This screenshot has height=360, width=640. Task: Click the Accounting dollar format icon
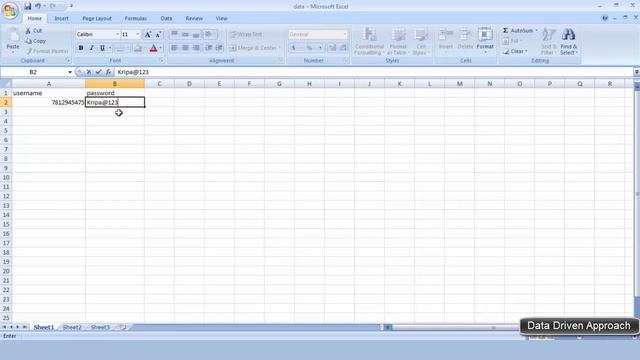click(x=293, y=48)
